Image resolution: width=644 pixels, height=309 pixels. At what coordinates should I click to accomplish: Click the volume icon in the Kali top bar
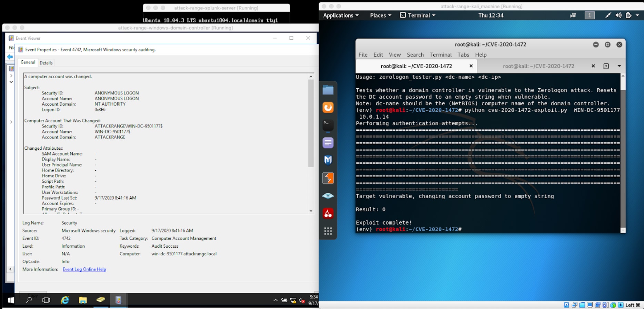tap(618, 15)
